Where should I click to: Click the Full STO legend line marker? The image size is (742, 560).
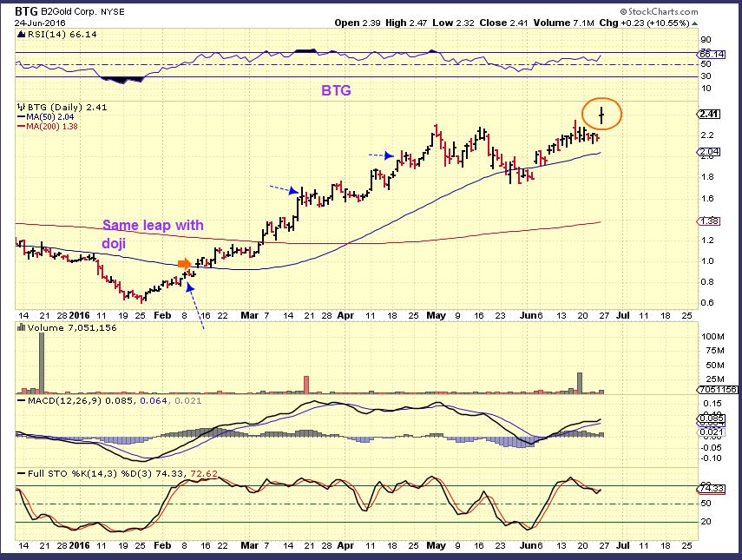tap(22, 473)
